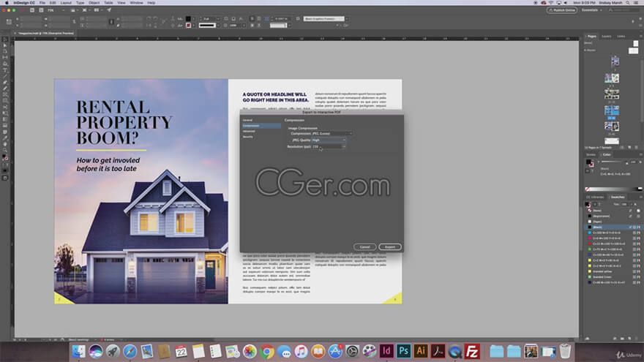Viewport: 644px width, 362px height.
Task: Switch to the CC Libraries tab
Action: pyautogui.click(x=595, y=197)
